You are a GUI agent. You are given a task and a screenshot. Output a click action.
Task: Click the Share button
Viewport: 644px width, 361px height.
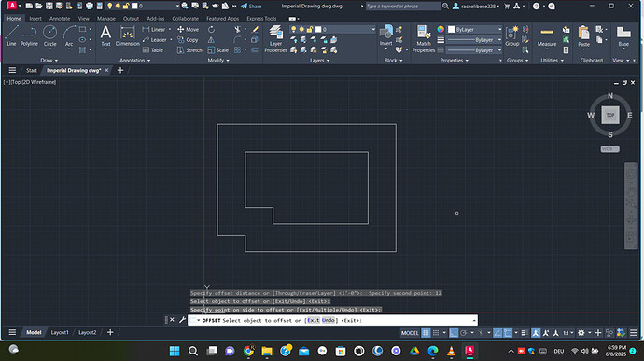tap(251, 7)
